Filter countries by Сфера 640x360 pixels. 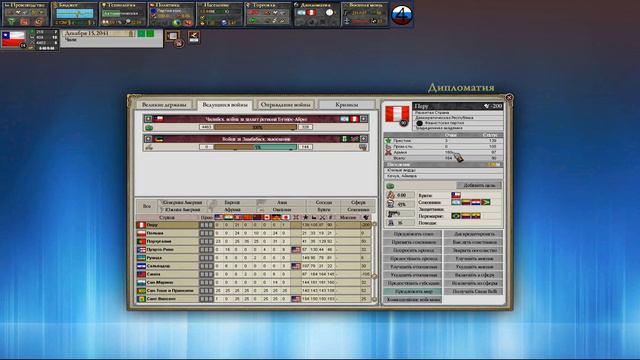tap(358, 202)
